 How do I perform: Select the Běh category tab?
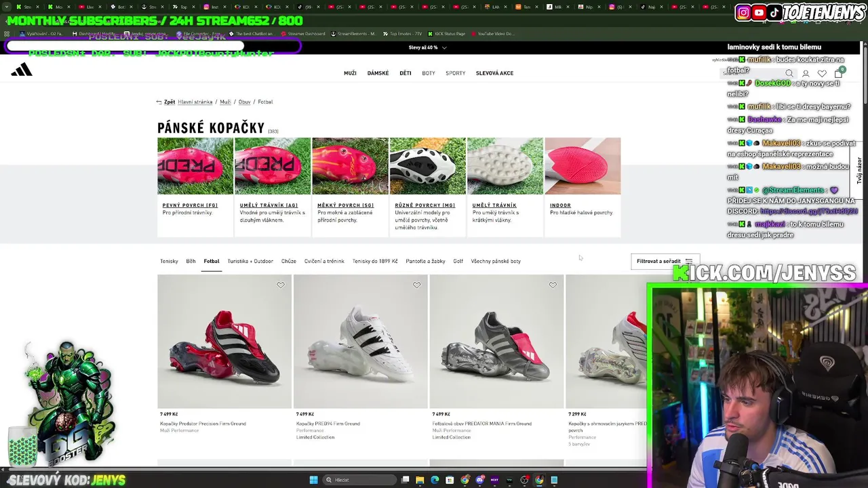pos(191,261)
